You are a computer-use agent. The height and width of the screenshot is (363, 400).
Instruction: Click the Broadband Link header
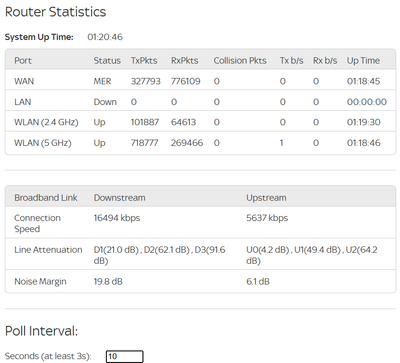click(46, 198)
